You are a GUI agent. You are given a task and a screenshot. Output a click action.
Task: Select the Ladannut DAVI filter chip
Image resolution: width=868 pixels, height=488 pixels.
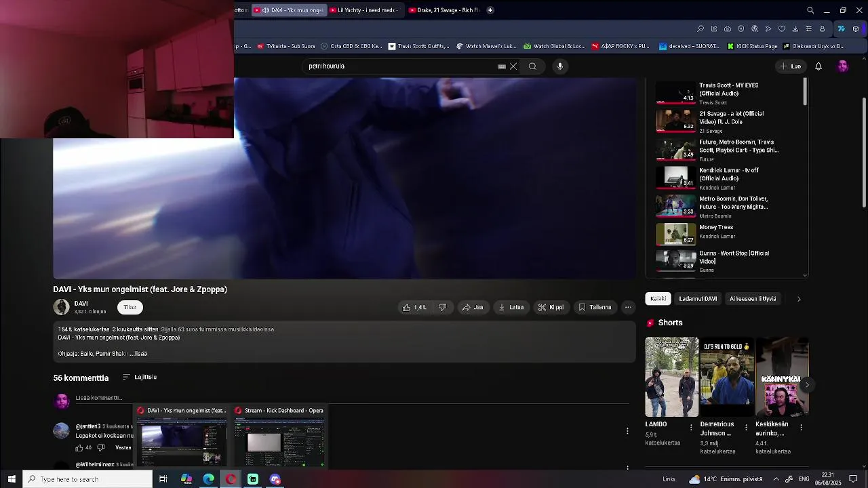click(x=698, y=299)
